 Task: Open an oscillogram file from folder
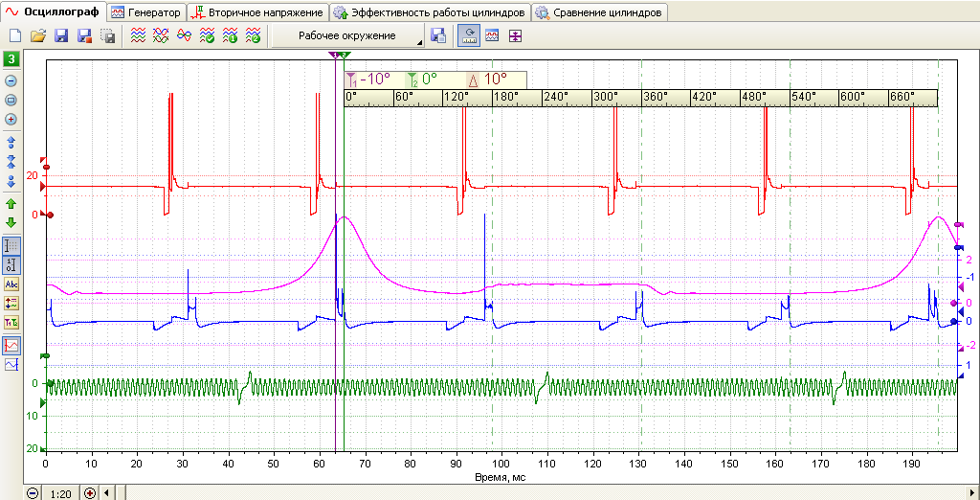pyautogui.click(x=38, y=36)
